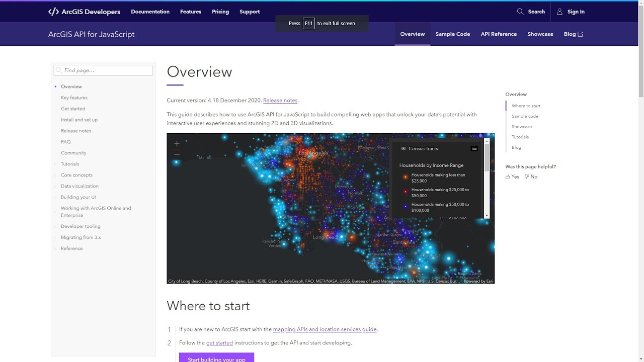Screen dimensions: 644x362
Task: Expand the Building your UI section
Action: (x=55, y=197)
